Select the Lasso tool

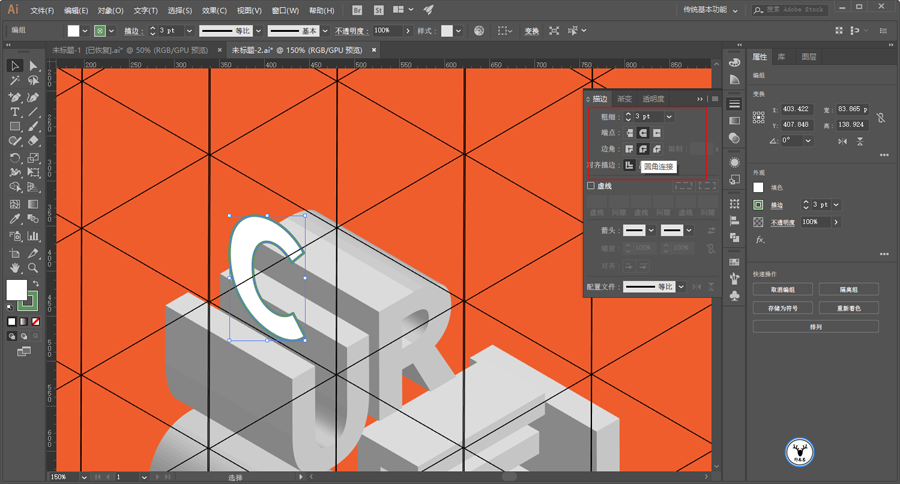pyautogui.click(x=33, y=81)
